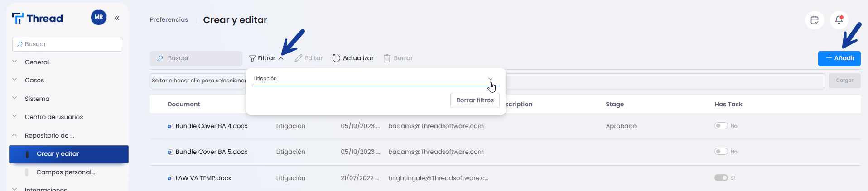
Task: Click Borrar filtros button
Action: [x=475, y=100]
